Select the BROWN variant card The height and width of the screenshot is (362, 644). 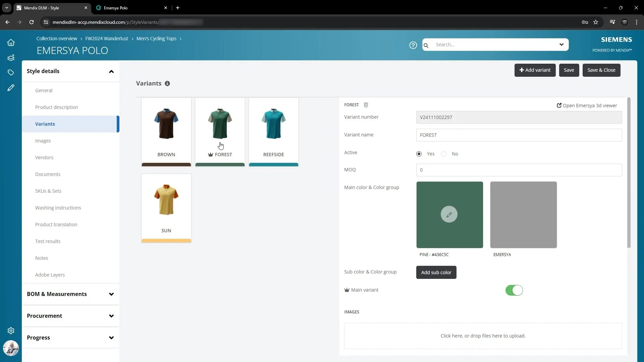pyautogui.click(x=166, y=132)
